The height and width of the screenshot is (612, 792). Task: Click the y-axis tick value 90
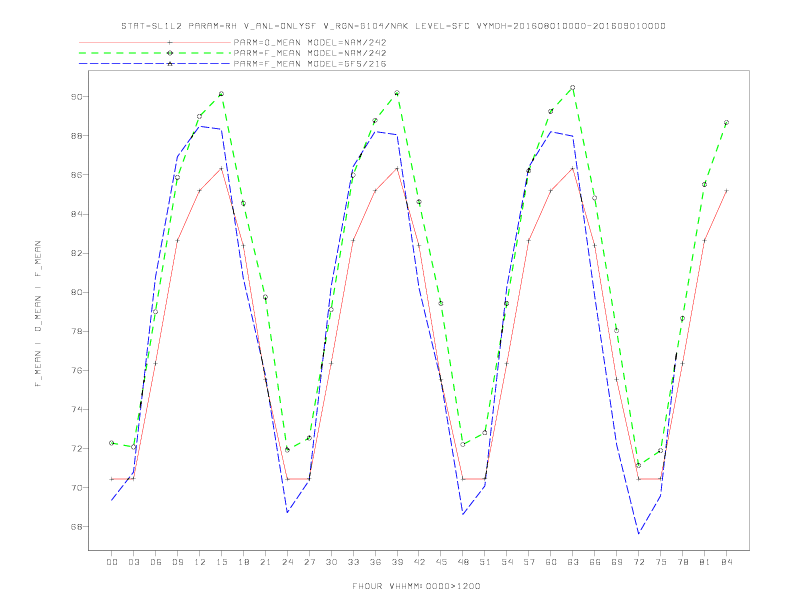(x=77, y=96)
